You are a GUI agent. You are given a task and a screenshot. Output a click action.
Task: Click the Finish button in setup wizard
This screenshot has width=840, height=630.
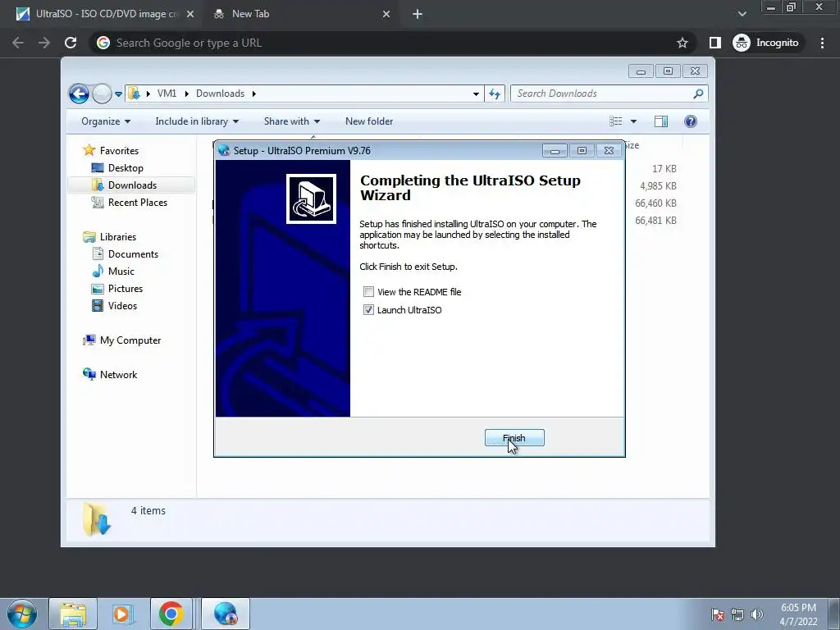(514, 438)
